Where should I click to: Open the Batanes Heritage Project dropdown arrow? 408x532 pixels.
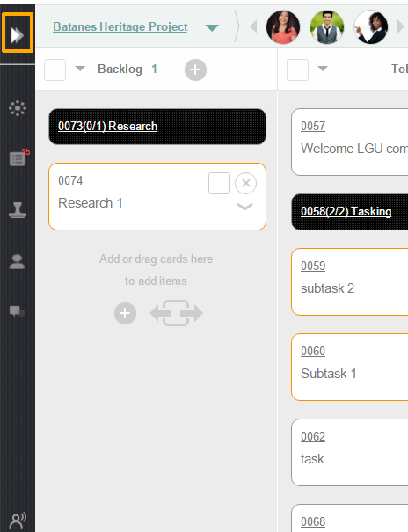pos(212,28)
